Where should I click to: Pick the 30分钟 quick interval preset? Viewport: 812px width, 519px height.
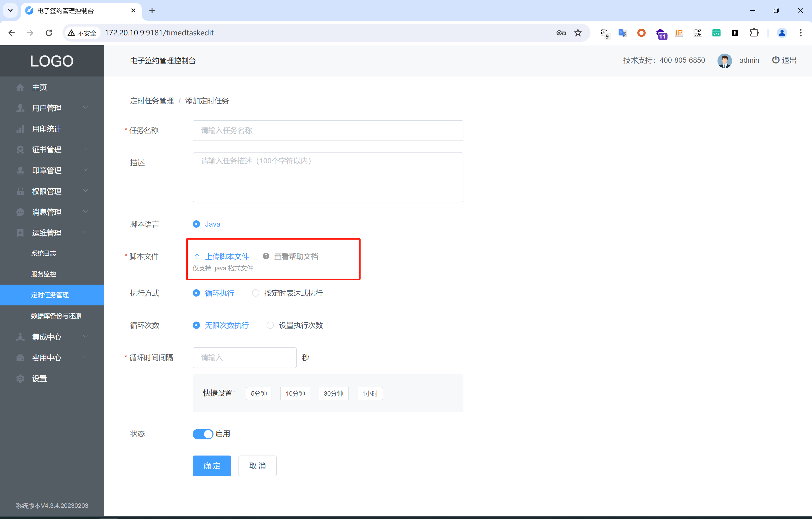(x=333, y=393)
